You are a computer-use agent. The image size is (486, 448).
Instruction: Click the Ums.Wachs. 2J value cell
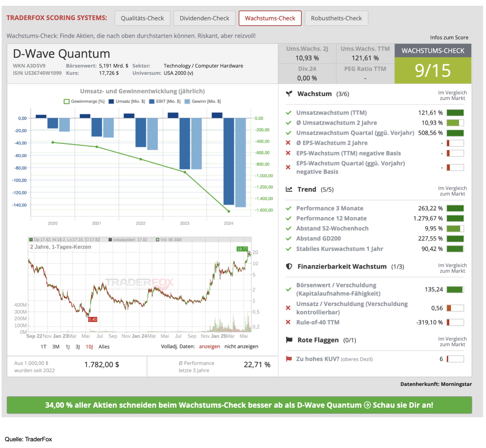pos(307,54)
